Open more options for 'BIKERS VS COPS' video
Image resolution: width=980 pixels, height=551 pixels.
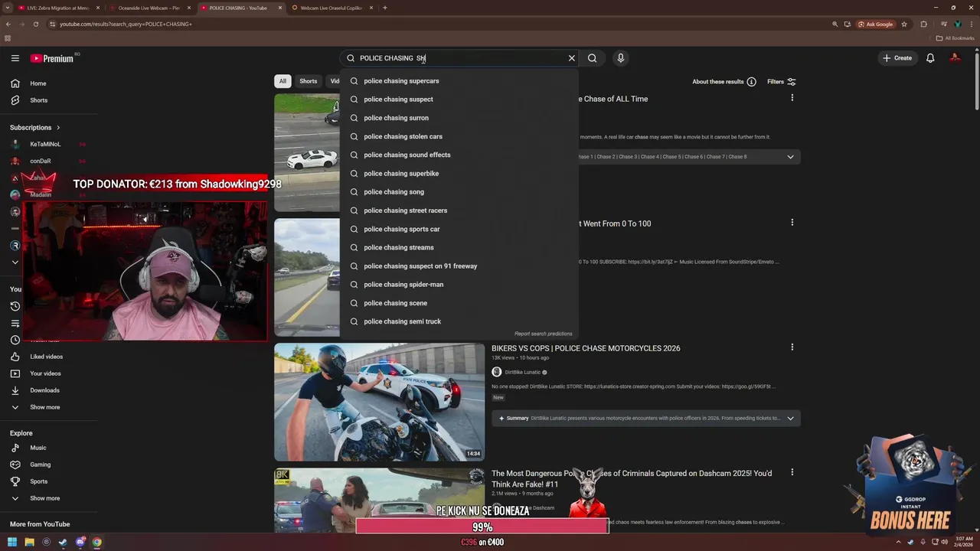pos(792,347)
